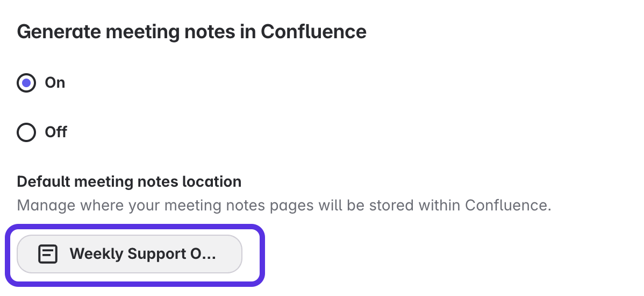Viewport: 644px width, 296px height.
Task: Click the word "Generate" in the heading
Action: (x=58, y=32)
